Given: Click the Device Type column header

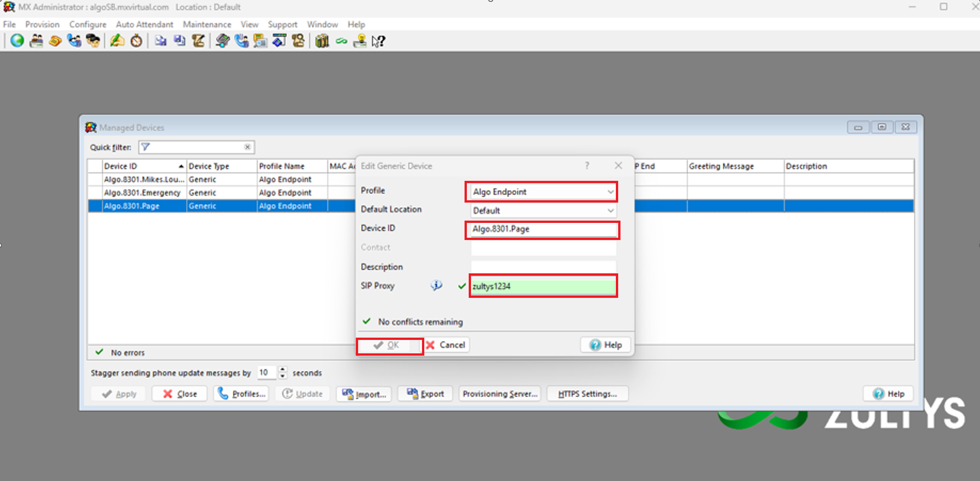Looking at the screenshot, I should pos(222,166).
